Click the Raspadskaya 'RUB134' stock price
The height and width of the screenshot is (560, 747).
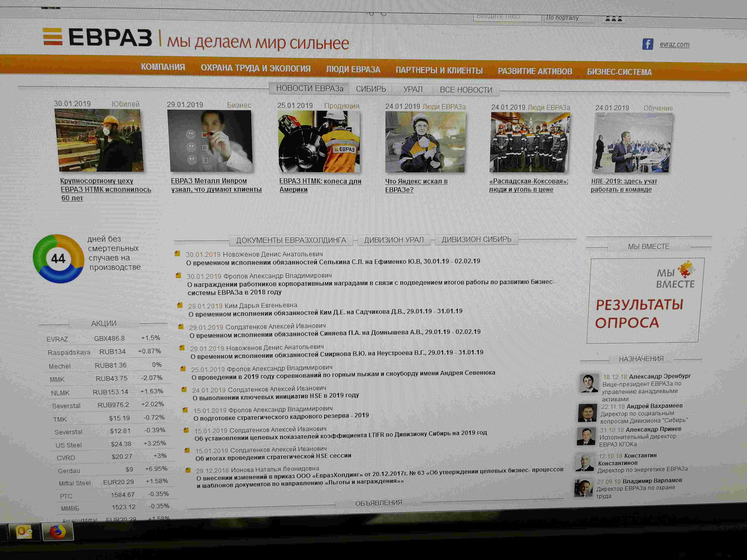pyautogui.click(x=112, y=352)
